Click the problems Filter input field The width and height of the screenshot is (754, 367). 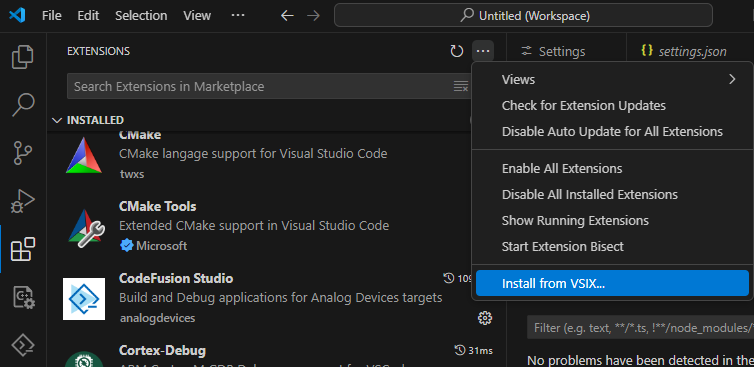click(x=640, y=328)
